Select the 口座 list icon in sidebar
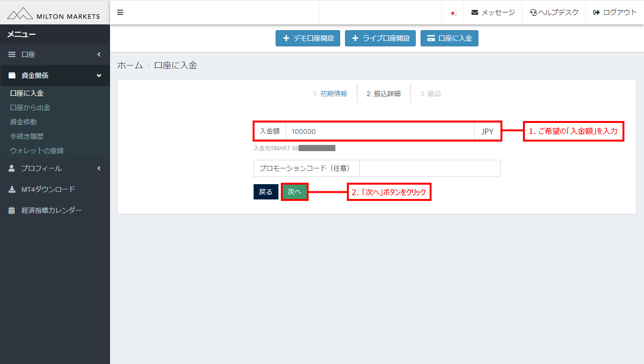644x364 pixels. (x=12, y=54)
